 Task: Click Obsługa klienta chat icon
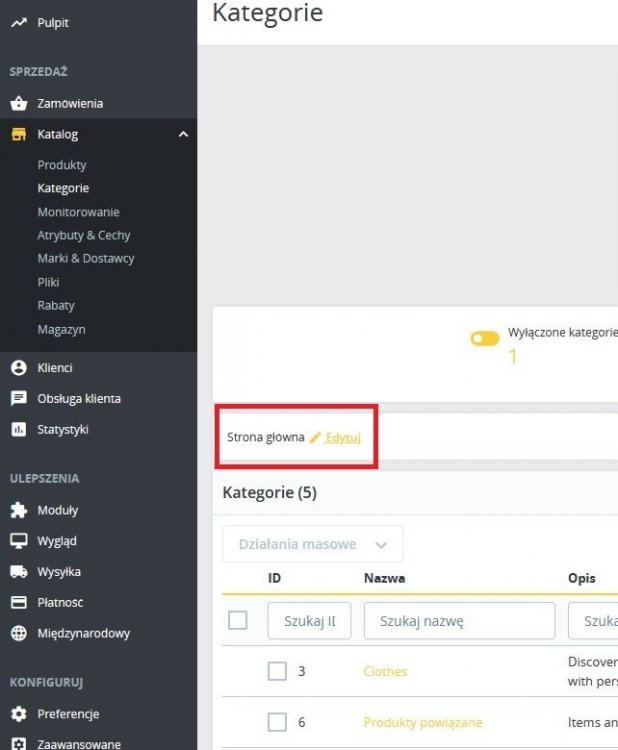click(19, 398)
